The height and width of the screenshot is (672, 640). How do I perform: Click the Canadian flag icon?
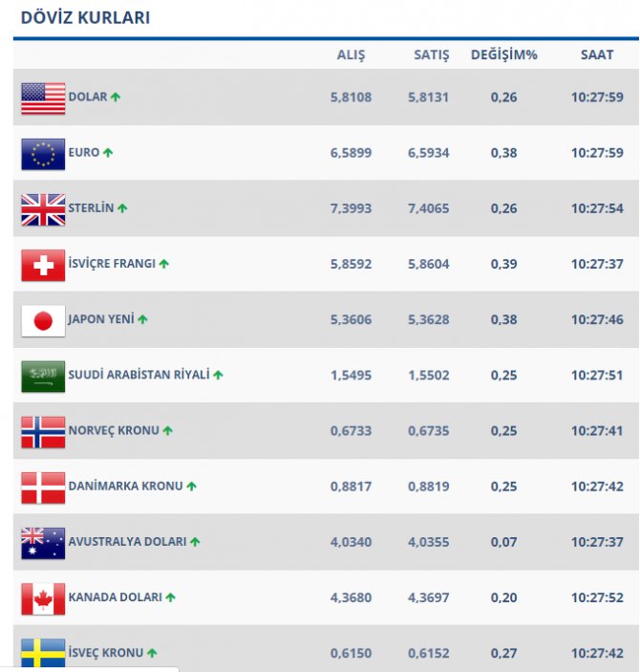(43, 598)
